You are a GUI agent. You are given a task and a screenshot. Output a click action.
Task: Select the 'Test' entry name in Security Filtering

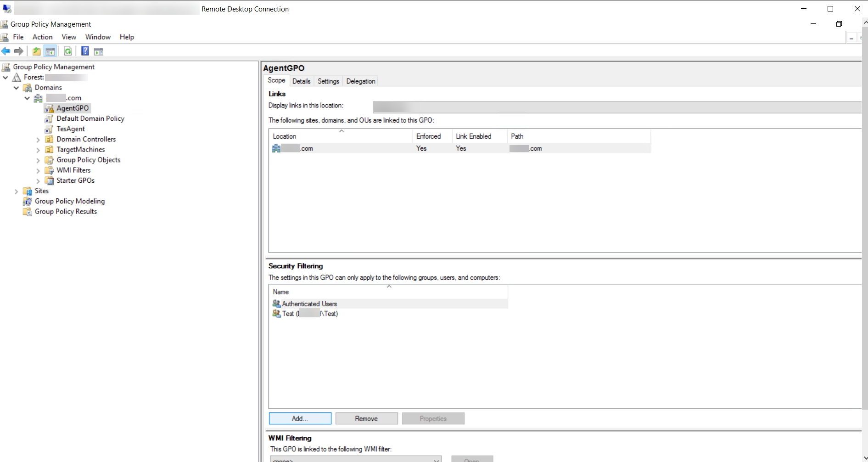(310, 314)
